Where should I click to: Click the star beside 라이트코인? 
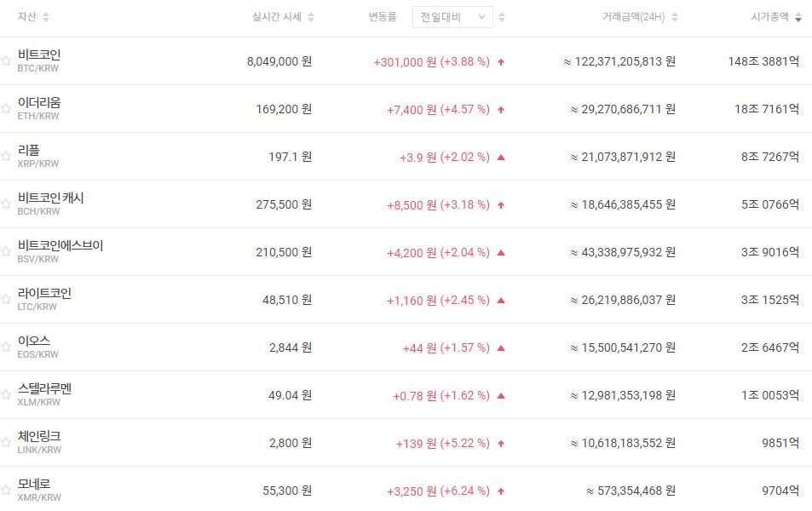(6, 300)
